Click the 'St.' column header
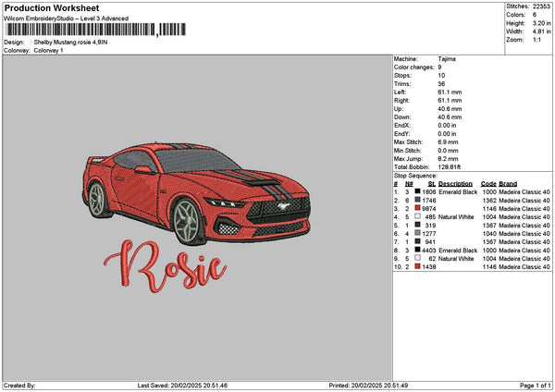Viewport: 555px width, 392px height. pyautogui.click(x=431, y=184)
